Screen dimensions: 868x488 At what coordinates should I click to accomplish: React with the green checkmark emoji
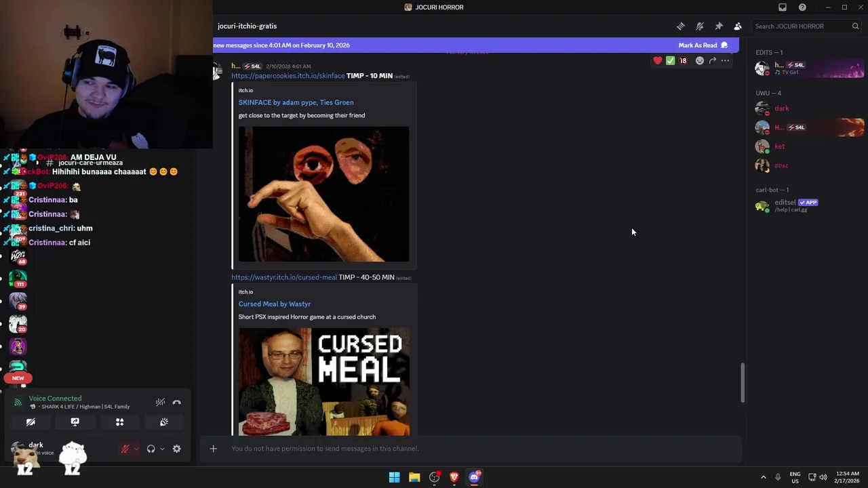pos(671,61)
